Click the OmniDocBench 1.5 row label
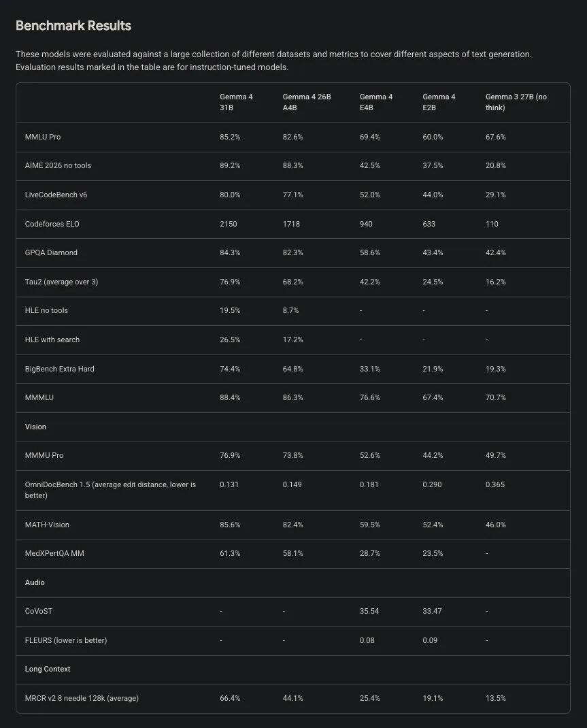587x728 pixels. pyautogui.click(x=110, y=490)
